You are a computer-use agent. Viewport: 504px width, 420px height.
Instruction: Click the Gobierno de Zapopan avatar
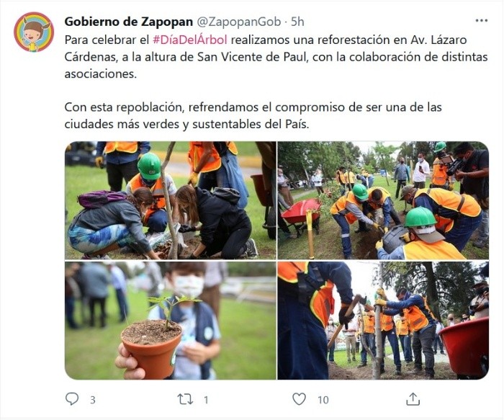[34, 32]
